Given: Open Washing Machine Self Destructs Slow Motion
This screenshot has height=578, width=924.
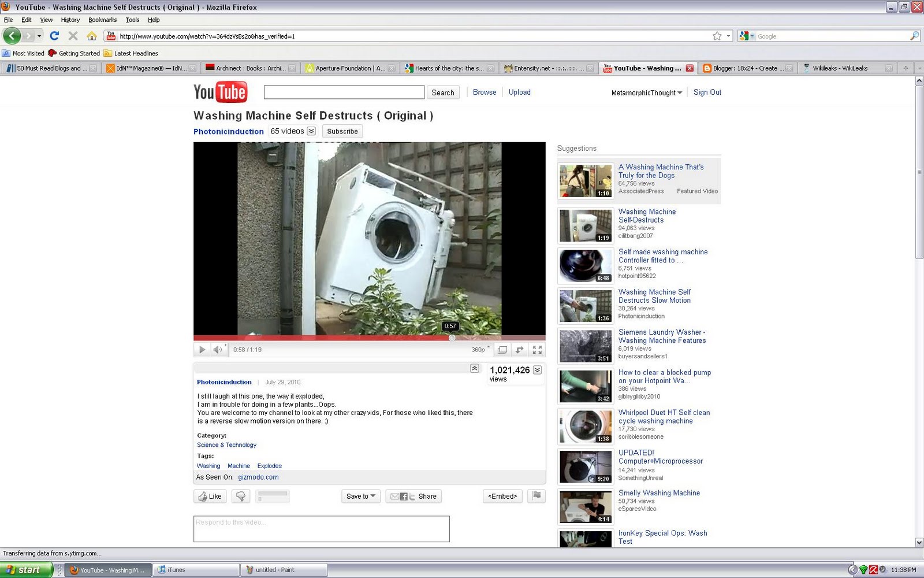Looking at the screenshot, I should 654,297.
